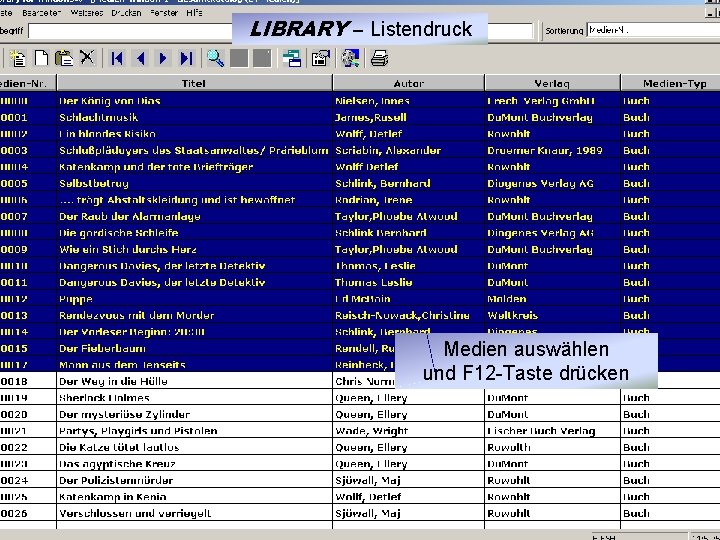Select the title 'Der Polizistenmörder'
This screenshot has width=720, height=540.
[116, 481]
